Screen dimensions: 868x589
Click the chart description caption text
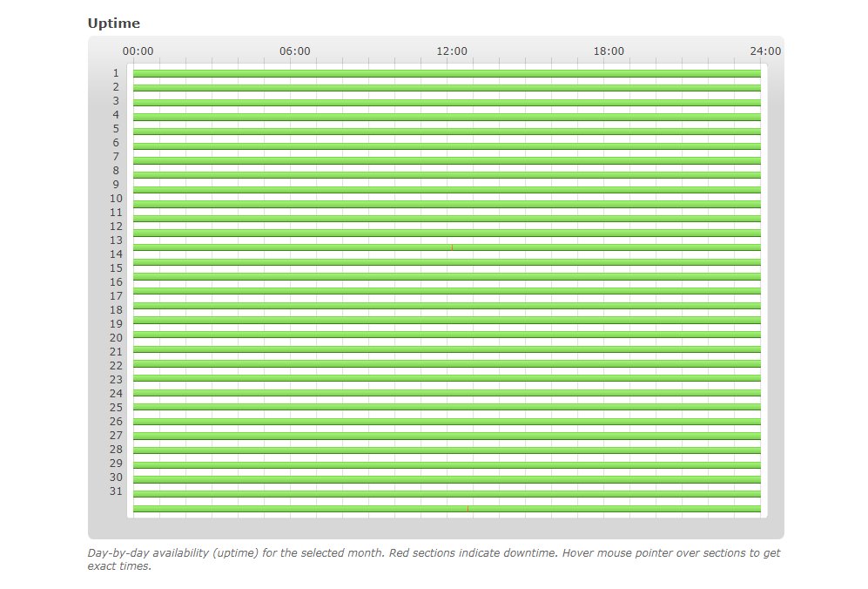(434, 559)
